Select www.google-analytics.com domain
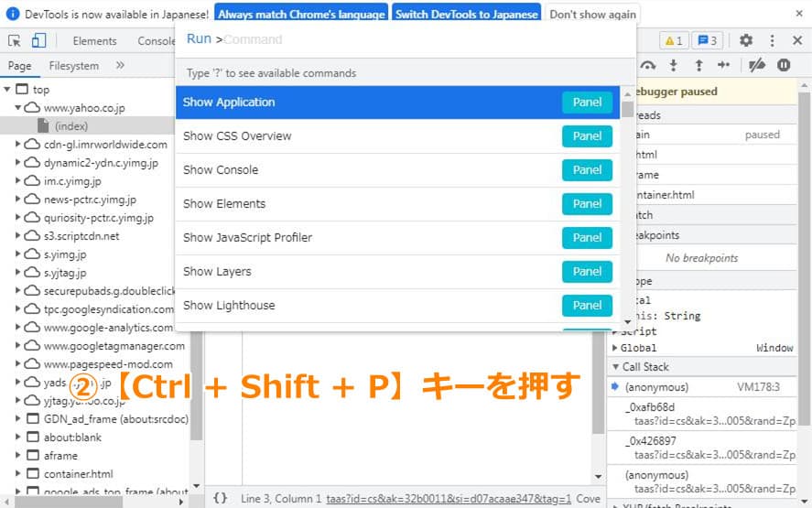Viewport: 812px width, 508px height. tap(108, 328)
